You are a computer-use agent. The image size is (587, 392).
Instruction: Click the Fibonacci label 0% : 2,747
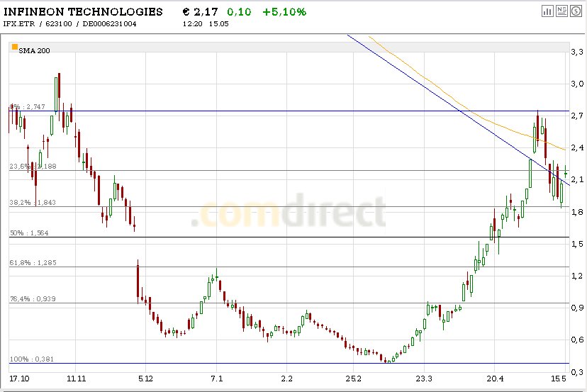click(28, 107)
